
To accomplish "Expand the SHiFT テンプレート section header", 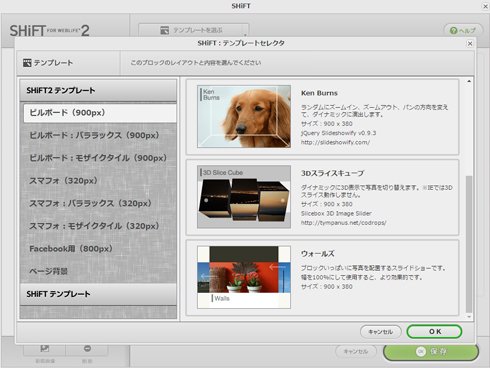I will click(x=98, y=294).
